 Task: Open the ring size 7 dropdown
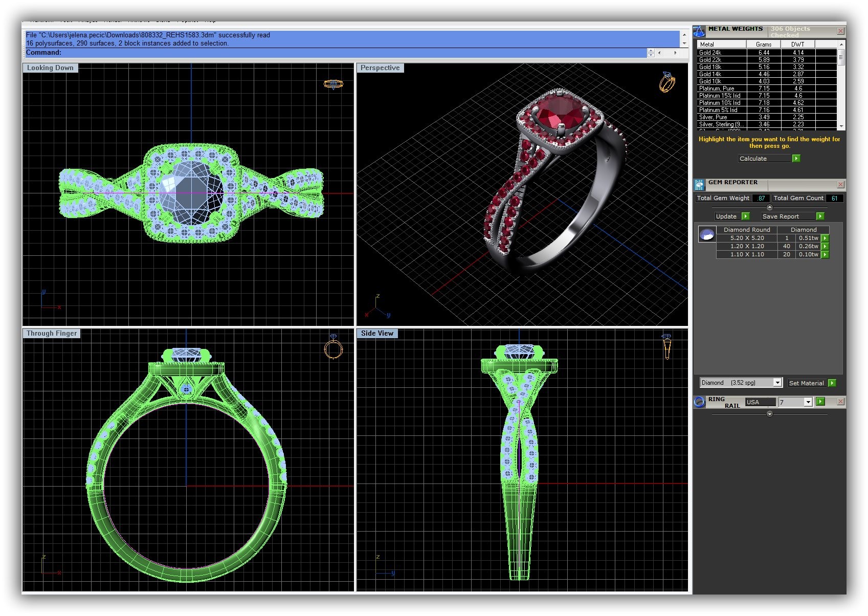[808, 402]
